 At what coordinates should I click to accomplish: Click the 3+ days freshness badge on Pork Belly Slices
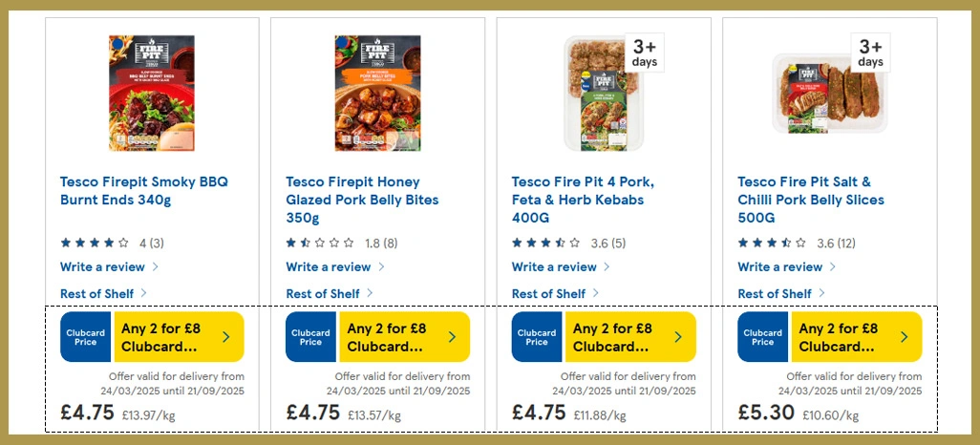[x=870, y=53]
